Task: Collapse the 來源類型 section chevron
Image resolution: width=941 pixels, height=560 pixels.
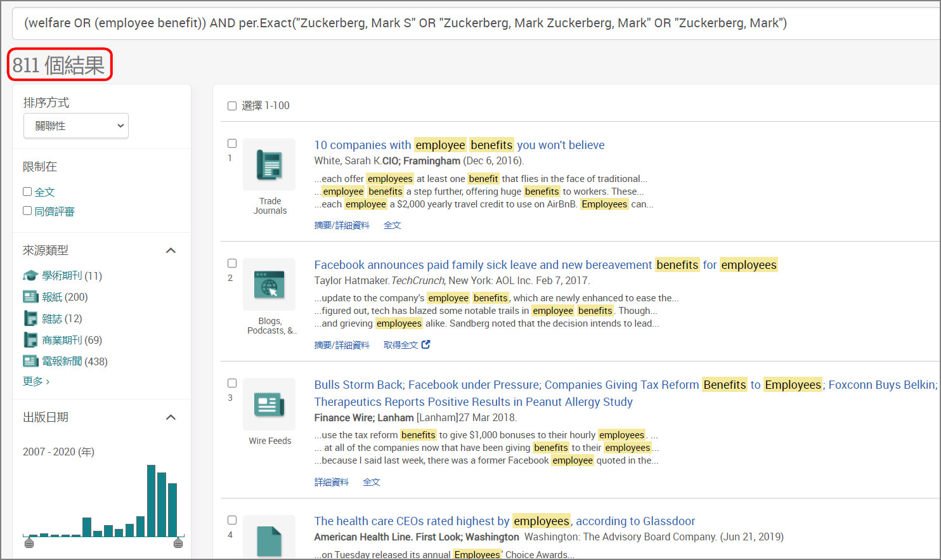Action: pos(171,251)
